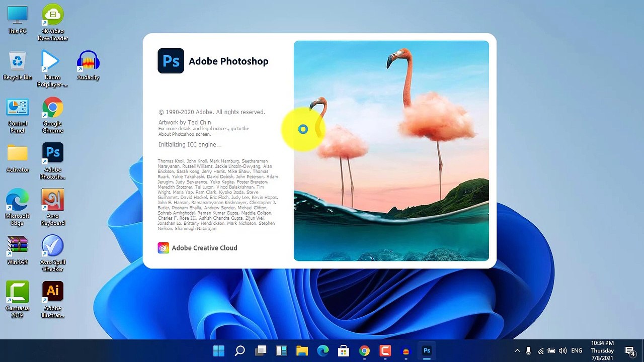Click the Camtasia icon in the taskbar
Viewport: 644px width, 362px height.
(385, 350)
